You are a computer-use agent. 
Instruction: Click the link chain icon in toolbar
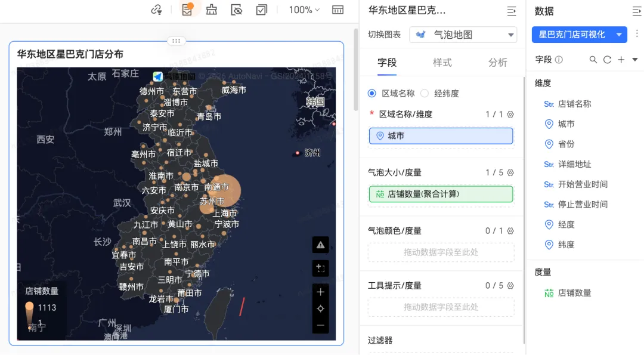[x=156, y=10]
